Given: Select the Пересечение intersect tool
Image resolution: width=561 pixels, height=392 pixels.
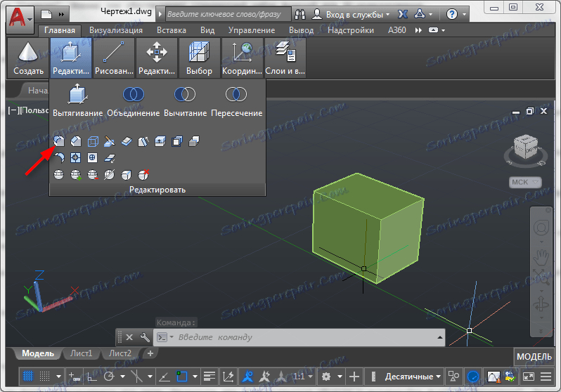Looking at the screenshot, I should pyautogui.click(x=236, y=101).
